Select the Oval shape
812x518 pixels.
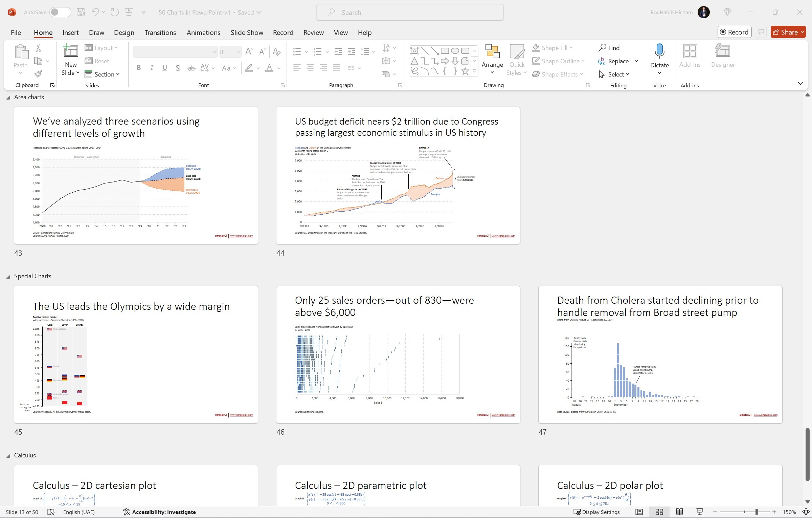[455, 51]
